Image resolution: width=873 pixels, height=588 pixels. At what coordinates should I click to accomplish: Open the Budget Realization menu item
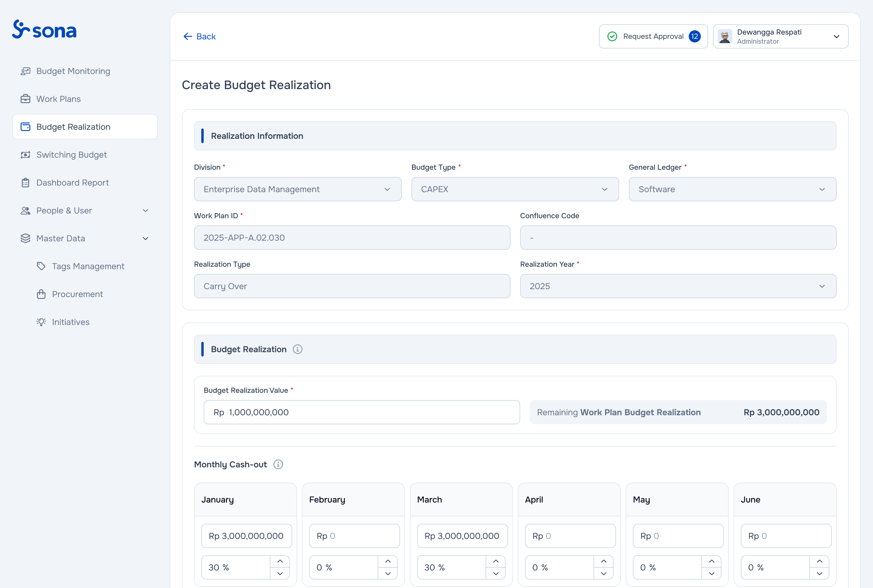(85, 127)
